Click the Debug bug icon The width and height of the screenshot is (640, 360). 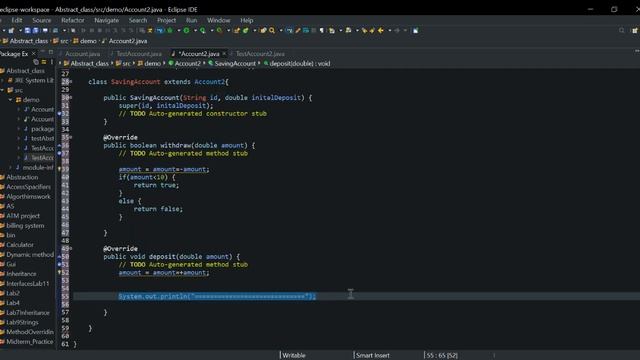point(170,31)
